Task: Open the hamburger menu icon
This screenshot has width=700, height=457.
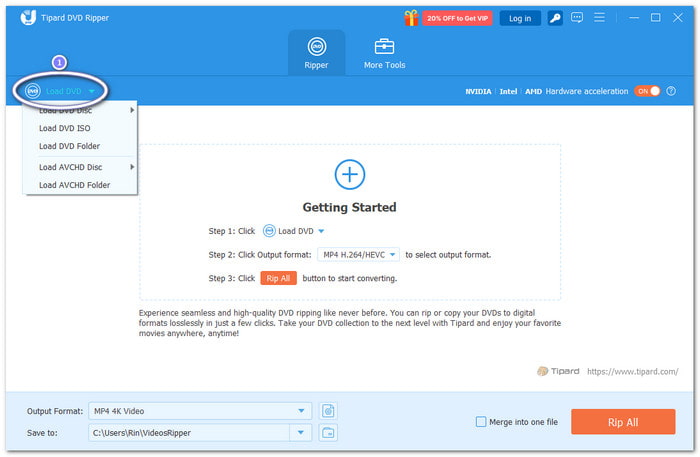Action: [600, 17]
